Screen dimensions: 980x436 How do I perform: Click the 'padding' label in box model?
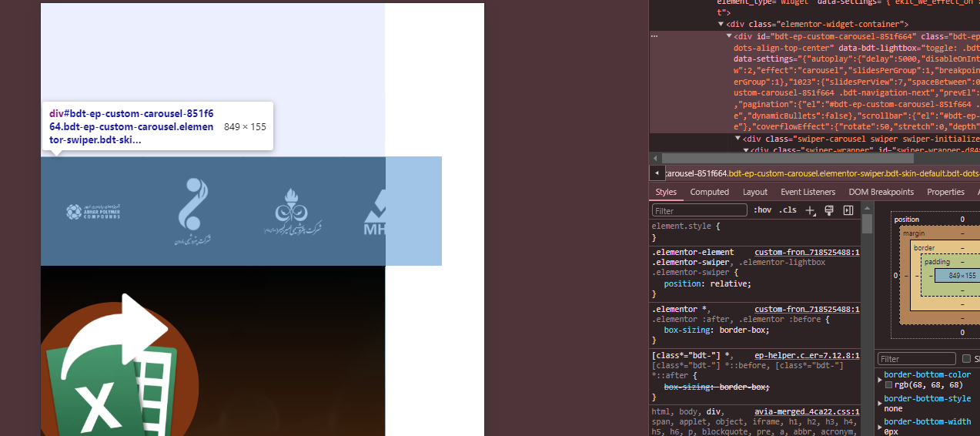click(938, 262)
